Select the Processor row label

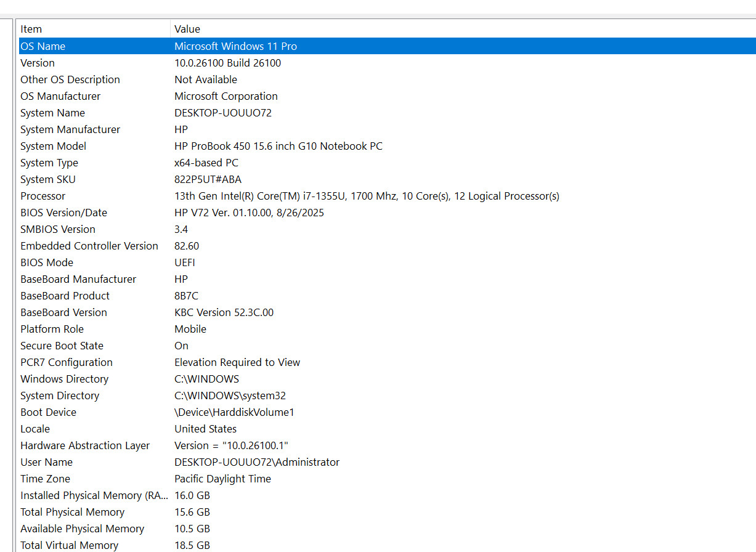coord(43,196)
